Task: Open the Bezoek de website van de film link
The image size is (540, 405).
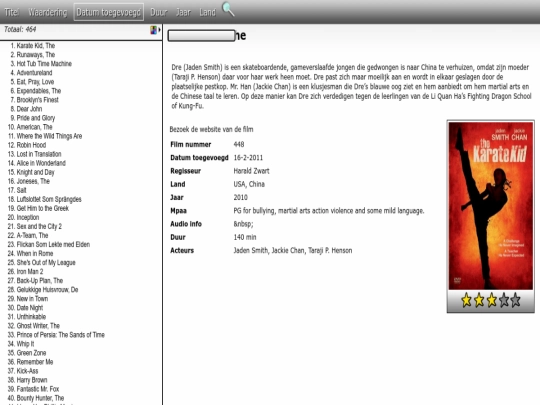Action: [x=211, y=129]
